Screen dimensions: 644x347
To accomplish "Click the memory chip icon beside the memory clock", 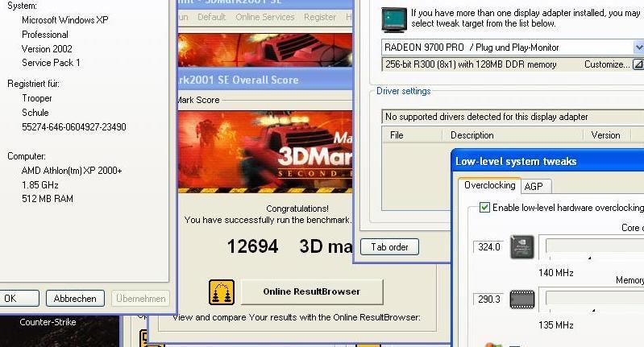I will (522, 299).
